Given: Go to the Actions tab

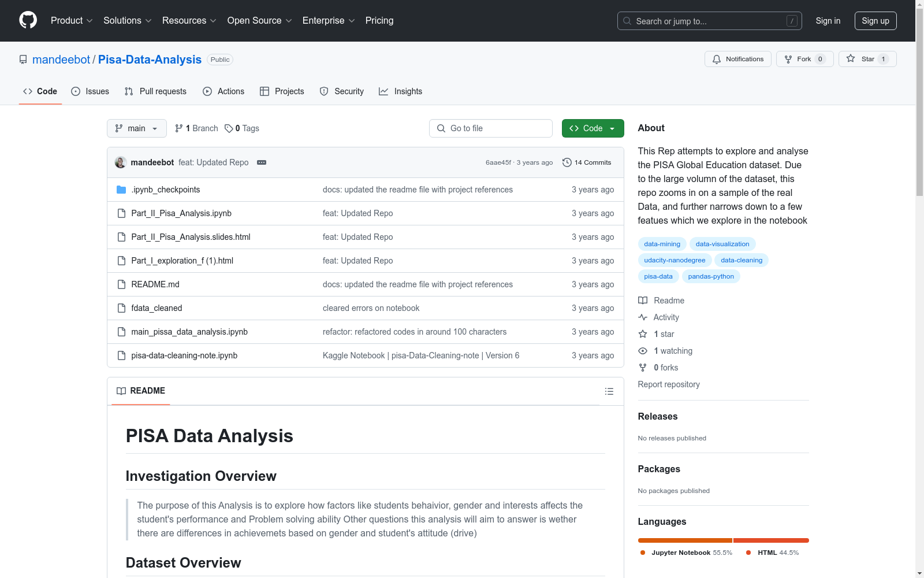Looking at the screenshot, I should click(x=223, y=91).
